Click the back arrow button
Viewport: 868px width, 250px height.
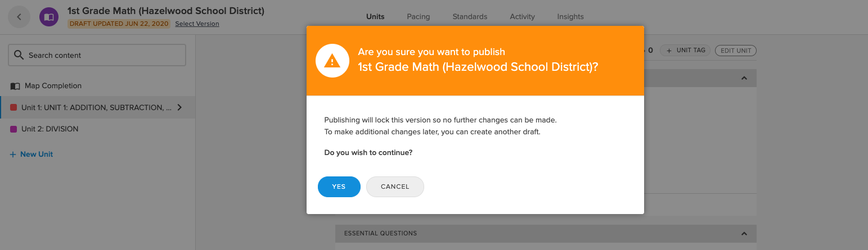pyautogui.click(x=19, y=17)
